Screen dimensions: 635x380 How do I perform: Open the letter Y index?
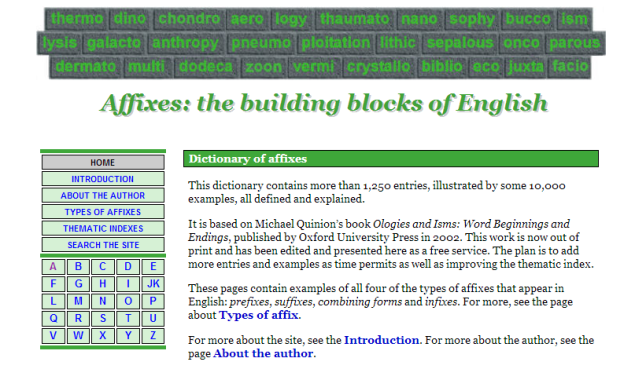click(128, 335)
